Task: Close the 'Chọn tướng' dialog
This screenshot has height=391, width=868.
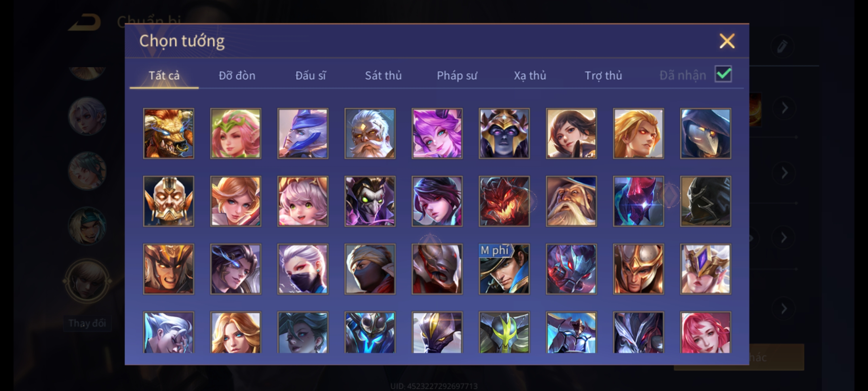Action: tap(727, 41)
